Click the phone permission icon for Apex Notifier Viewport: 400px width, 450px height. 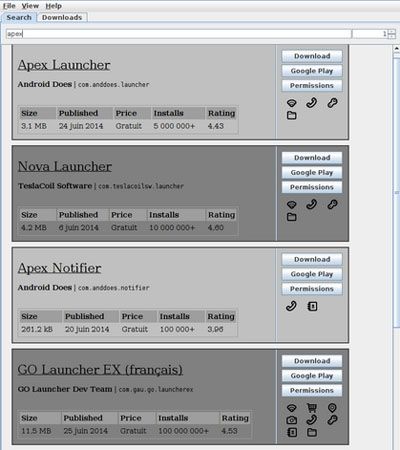click(x=292, y=306)
